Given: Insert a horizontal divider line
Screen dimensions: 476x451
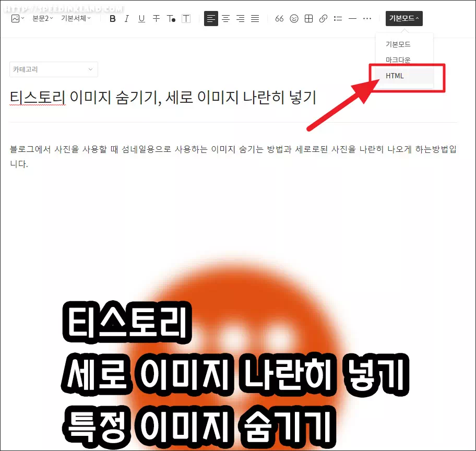Looking at the screenshot, I should (352, 18).
